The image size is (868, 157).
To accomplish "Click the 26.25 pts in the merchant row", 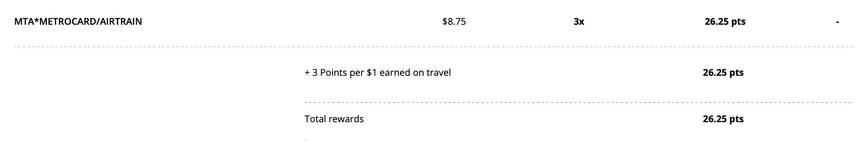I will point(725,22).
